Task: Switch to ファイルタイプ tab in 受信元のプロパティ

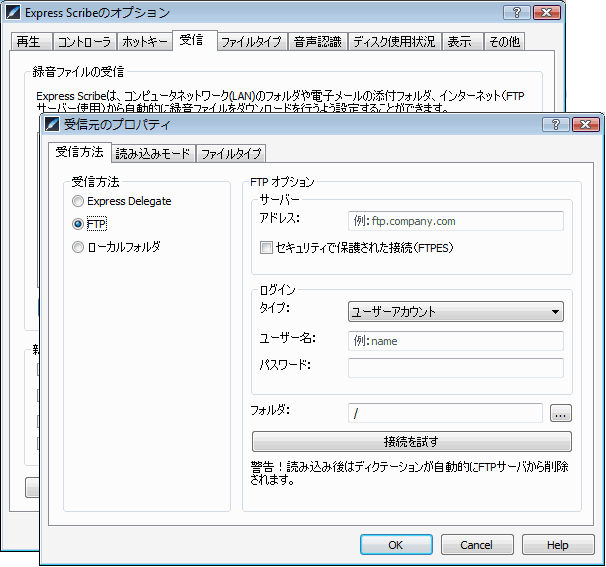Action: click(x=231, y=154)
